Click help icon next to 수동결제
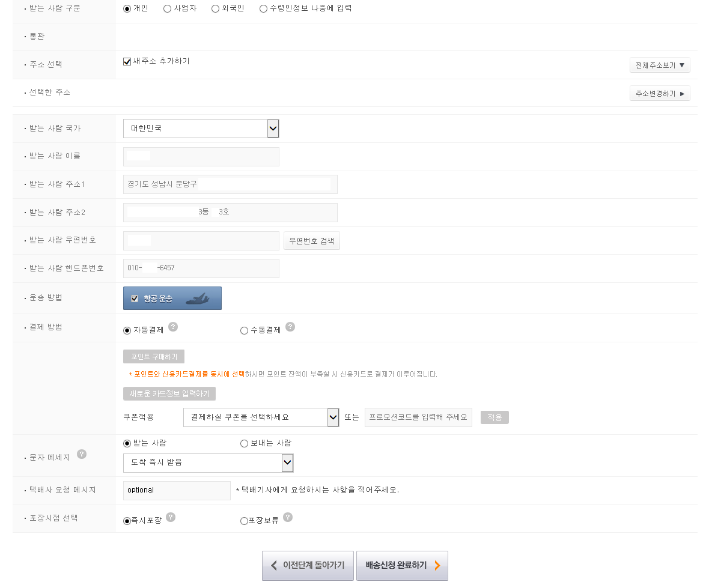The width and height of the screenshot is (706, 588). pos(290,327)
